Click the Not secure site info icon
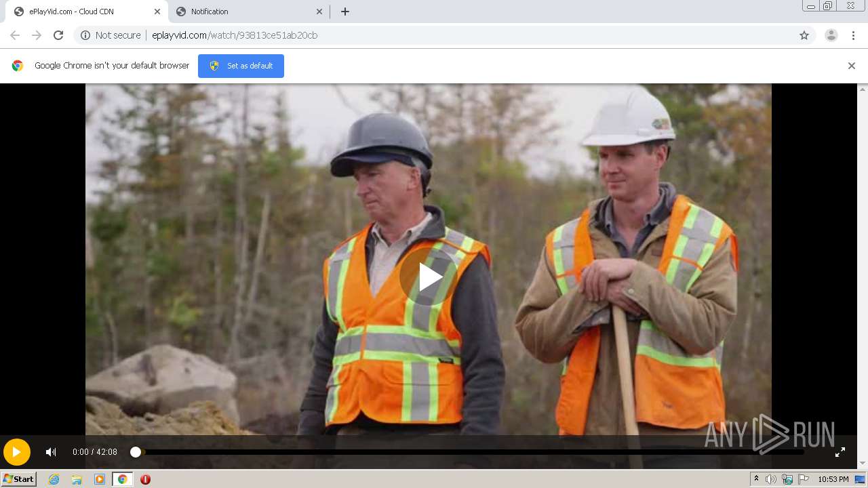 pos(85,35)
